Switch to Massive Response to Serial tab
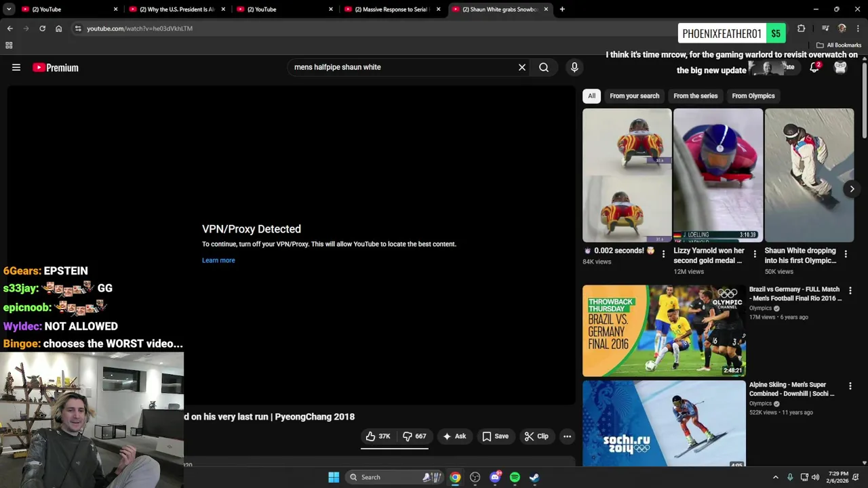This screenshot has width=868, height=488. tap(392, 9)
